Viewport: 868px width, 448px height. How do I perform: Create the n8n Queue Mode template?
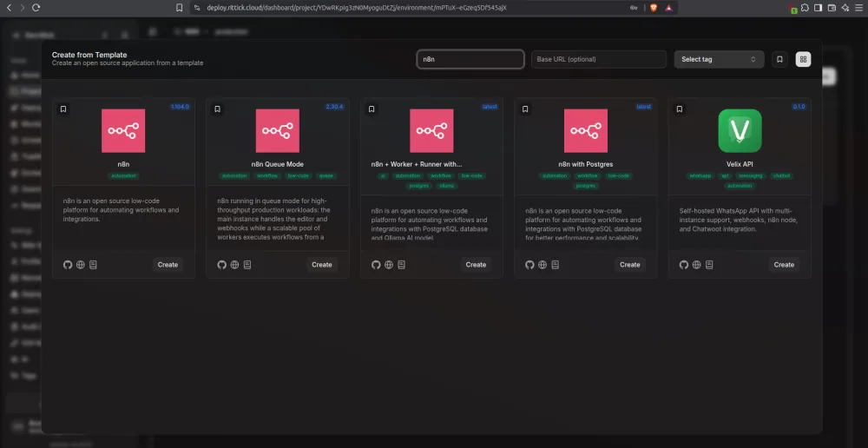[322, 265]
